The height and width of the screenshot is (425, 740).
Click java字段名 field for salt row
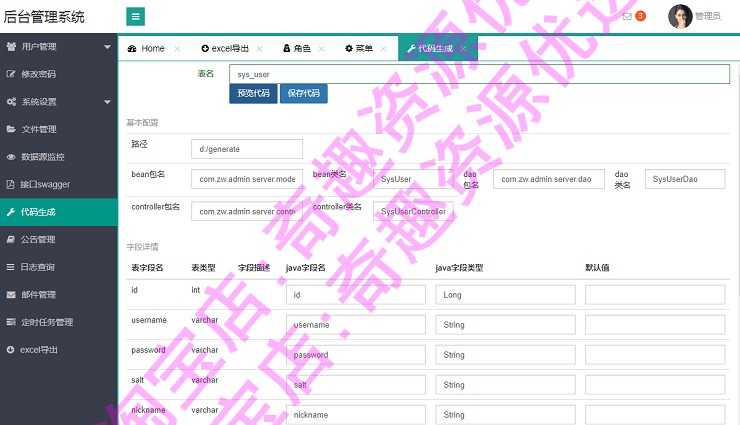pyautogui.click(x=356, y=385)
